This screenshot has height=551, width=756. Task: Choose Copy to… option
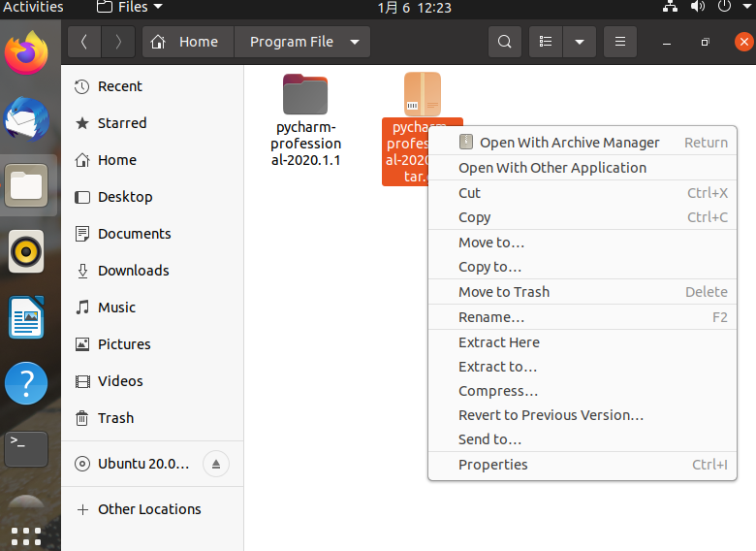pos(583,267)
